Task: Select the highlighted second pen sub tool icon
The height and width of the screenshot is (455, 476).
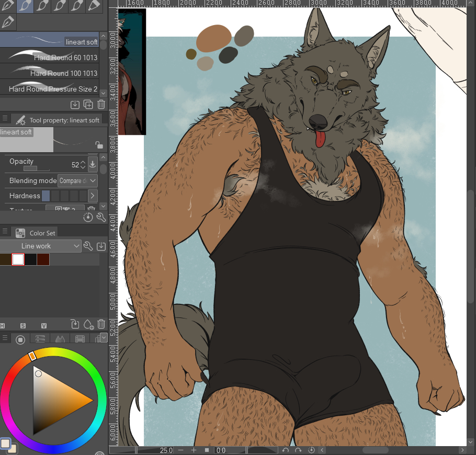Action: 24,6
